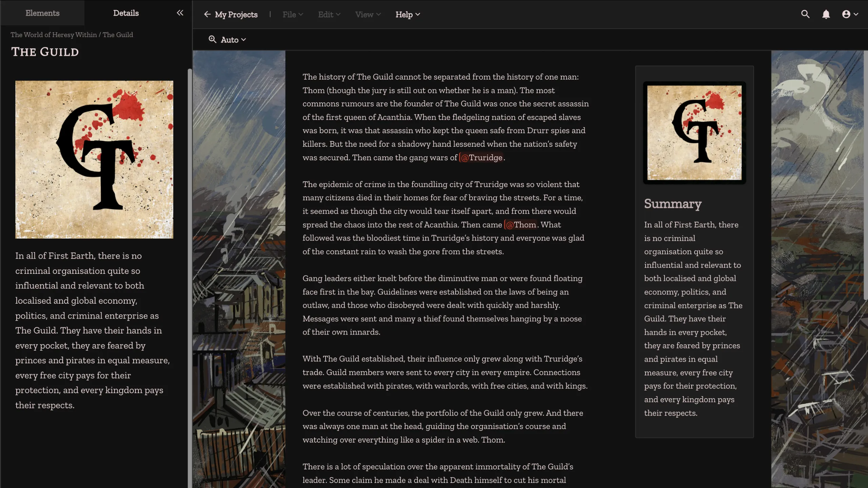
Task: Follow the @Thom mention link
Action: [x=521, y=225]
